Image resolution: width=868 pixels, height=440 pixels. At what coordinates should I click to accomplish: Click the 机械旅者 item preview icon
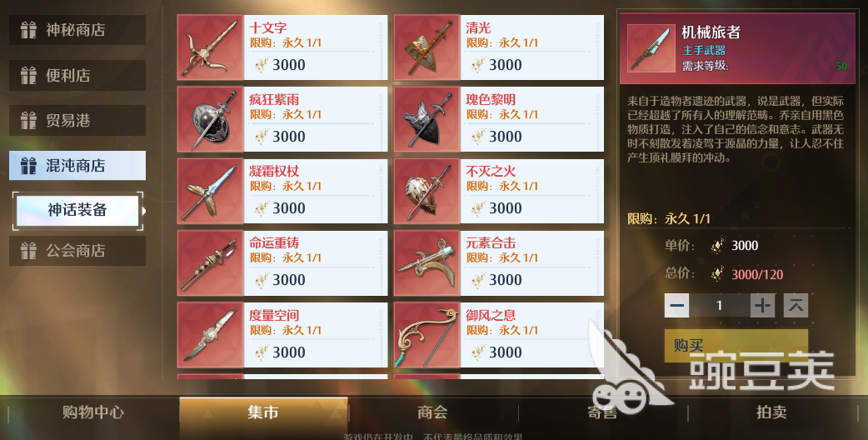click(x=651, y=48)
